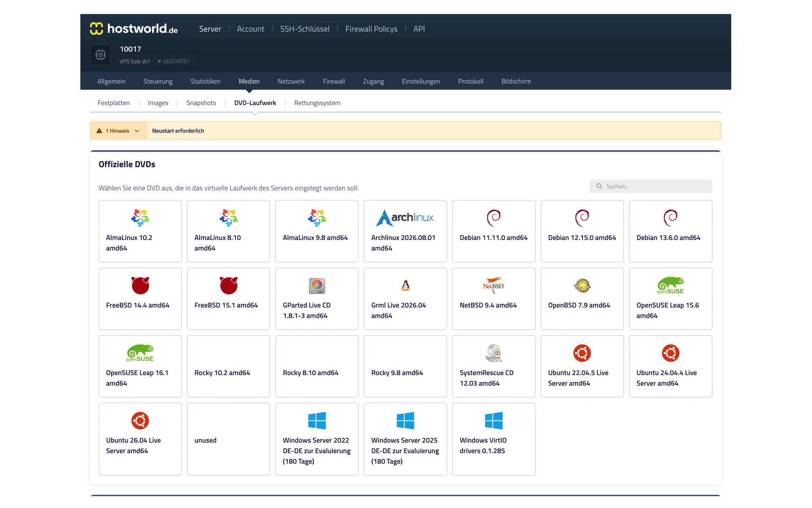Click the Ubuntu 22.04.5 logo icon
This screenshot has height=508, width=812.
[582, 353]
